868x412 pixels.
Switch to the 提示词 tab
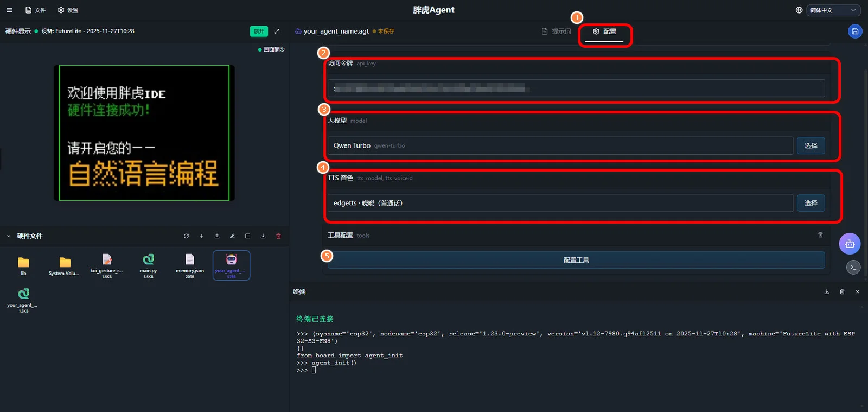[557, 31]
